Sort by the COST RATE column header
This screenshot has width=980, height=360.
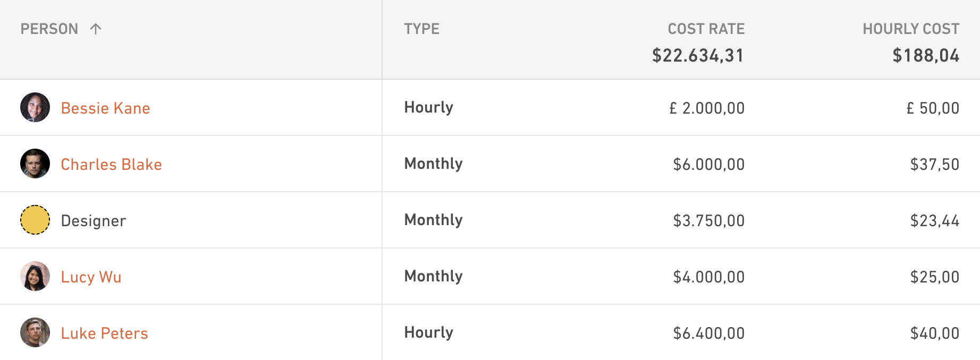(706, 29)
